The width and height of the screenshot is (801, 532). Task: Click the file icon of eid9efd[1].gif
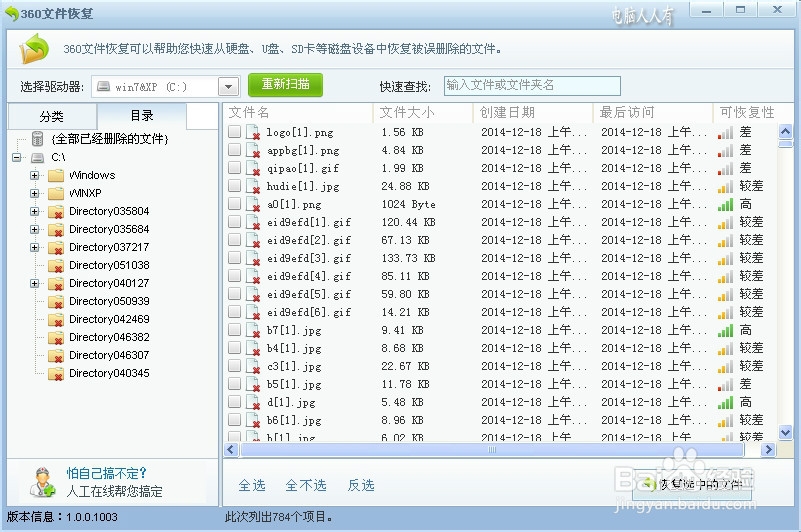point(253,222)
